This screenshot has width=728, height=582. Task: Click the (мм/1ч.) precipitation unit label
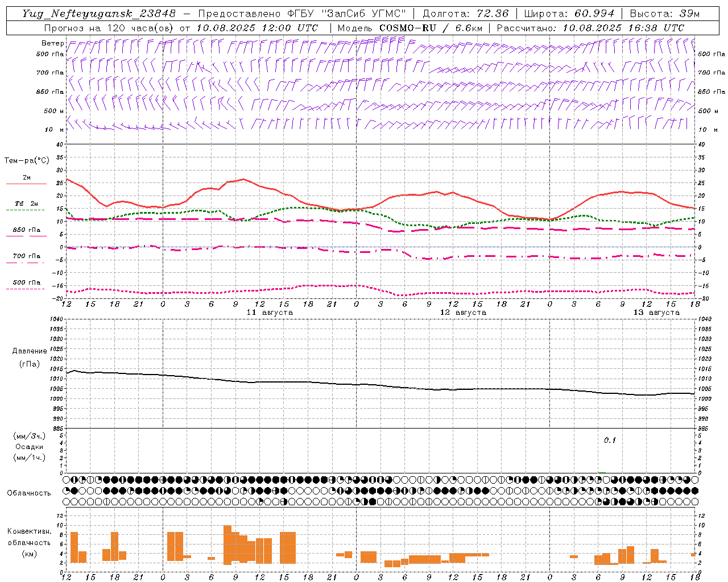[x=30, y=458]
